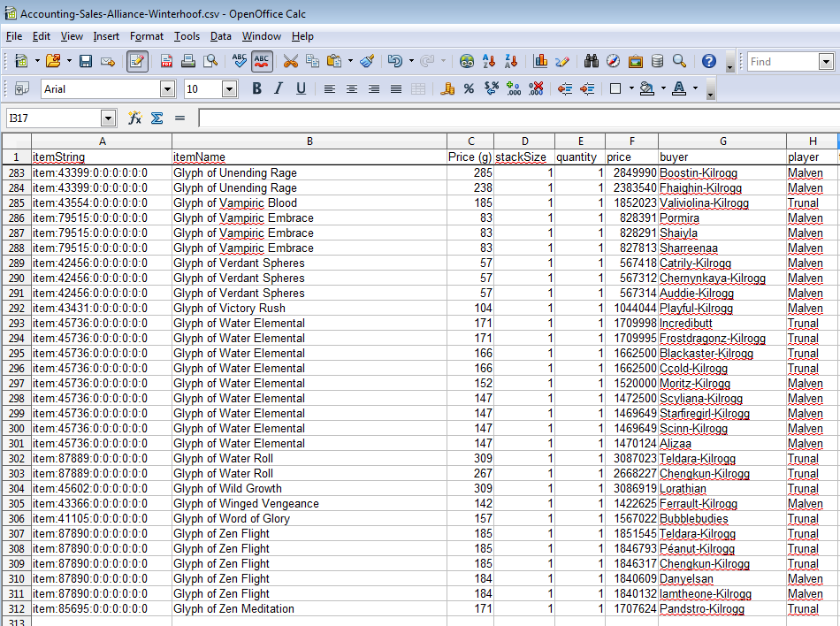Click the Cut scissors icon

tap(290, 62)
